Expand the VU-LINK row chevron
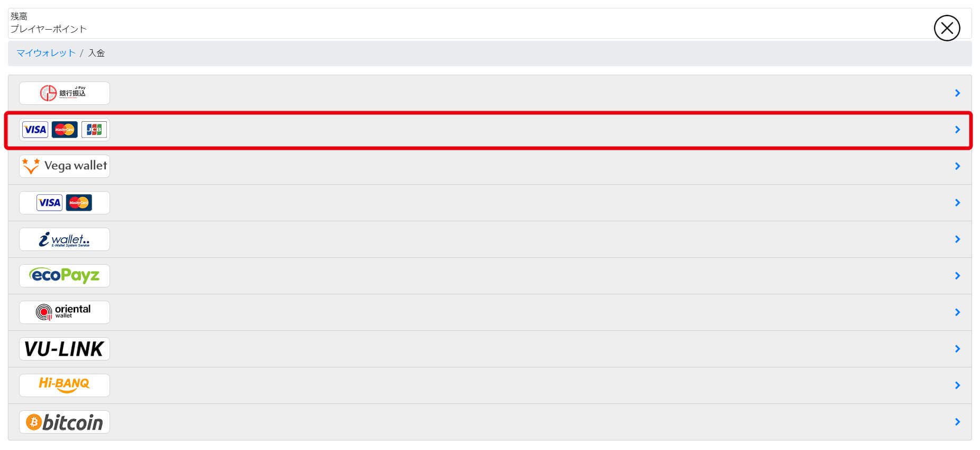Screen dimensions: 980x450 click(957, 349)
